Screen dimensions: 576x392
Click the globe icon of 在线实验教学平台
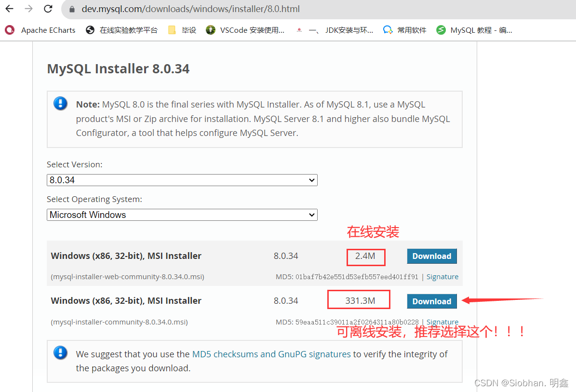[x=90, y=30]
